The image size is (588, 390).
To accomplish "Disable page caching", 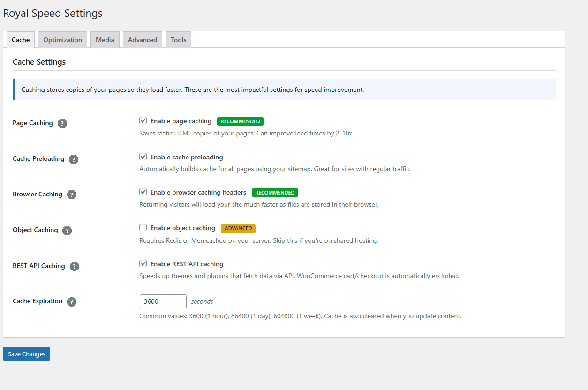I will pyautogui.click(x=143, y=120).
